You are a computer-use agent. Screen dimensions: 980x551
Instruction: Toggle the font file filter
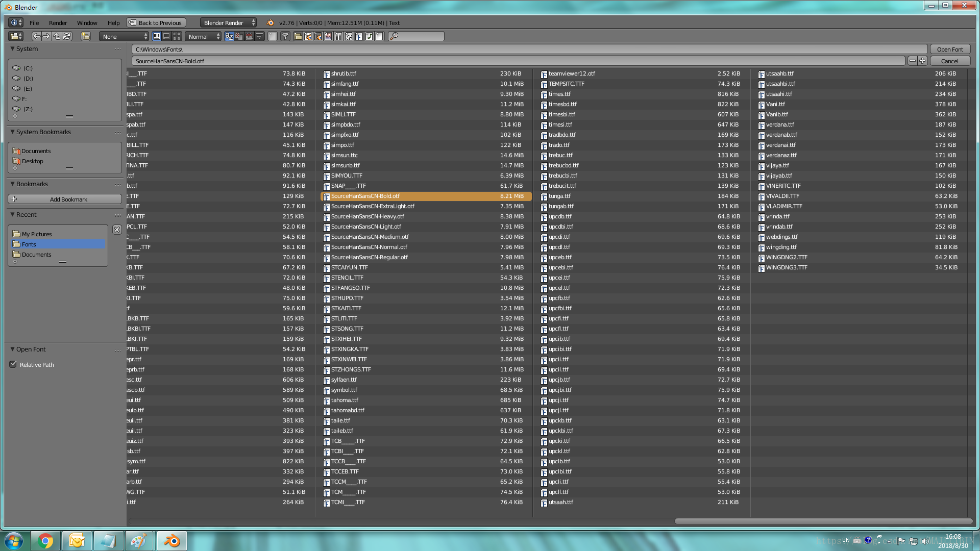point(359,36)
